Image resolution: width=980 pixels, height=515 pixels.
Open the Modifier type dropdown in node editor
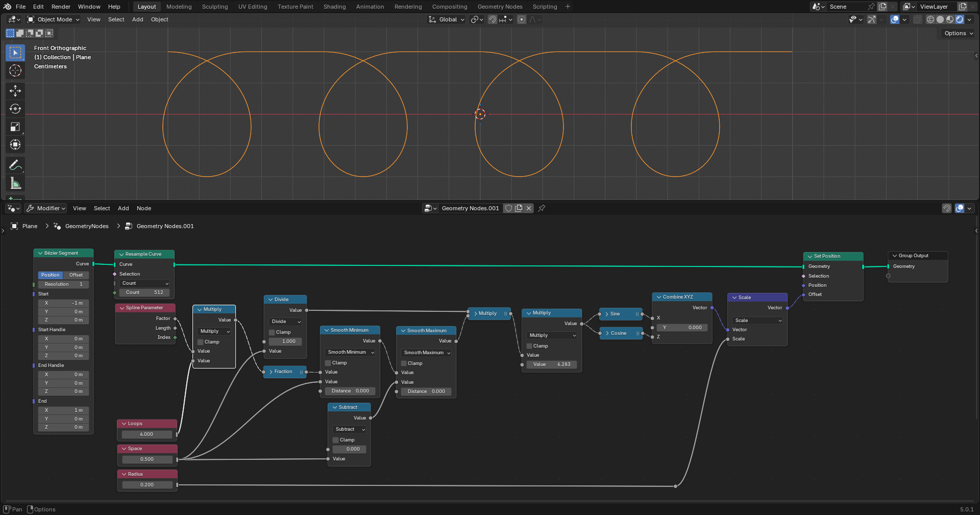click(x=46, y=208)
